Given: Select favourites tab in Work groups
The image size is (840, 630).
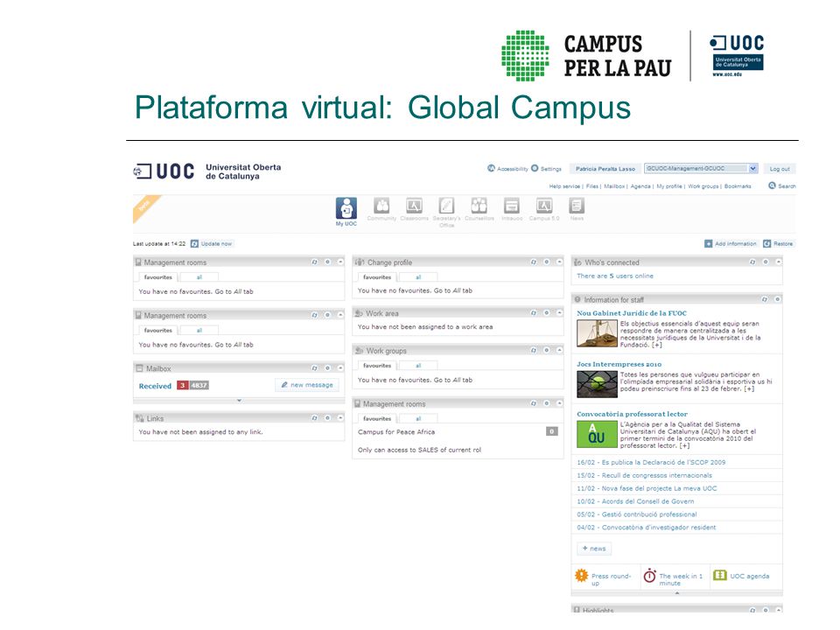Looking at the screenshot, I should tap(377, 366).
